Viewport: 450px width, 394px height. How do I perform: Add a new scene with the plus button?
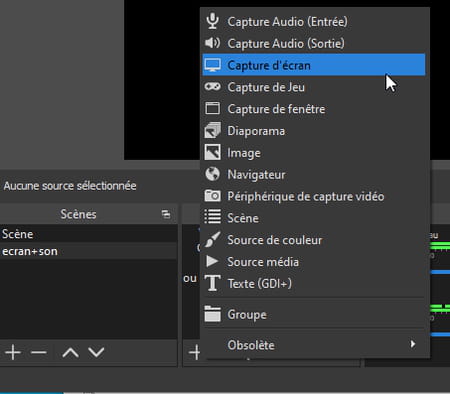(x=13, y=352)
